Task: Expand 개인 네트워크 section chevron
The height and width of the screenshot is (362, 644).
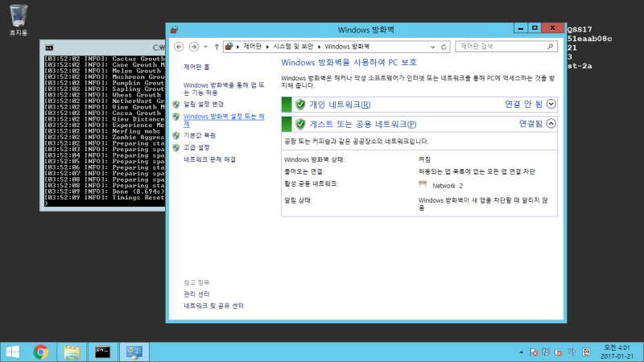Action: 551,104
